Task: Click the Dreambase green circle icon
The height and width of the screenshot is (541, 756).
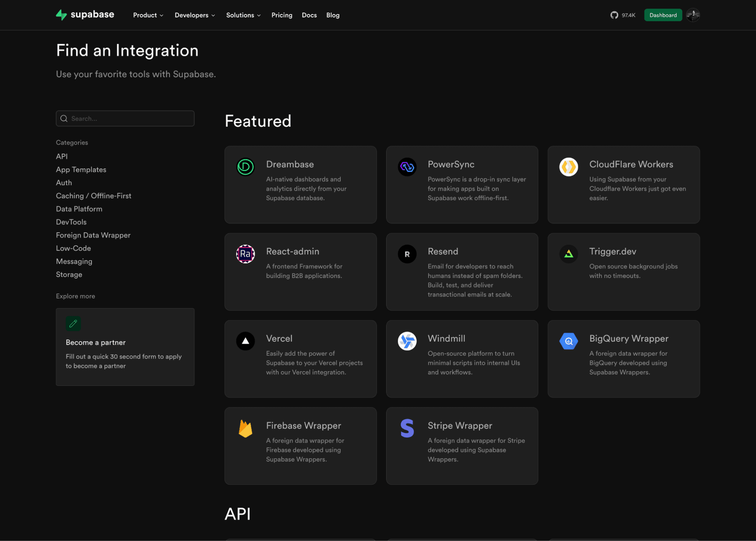Action: (x=245, y=167)
